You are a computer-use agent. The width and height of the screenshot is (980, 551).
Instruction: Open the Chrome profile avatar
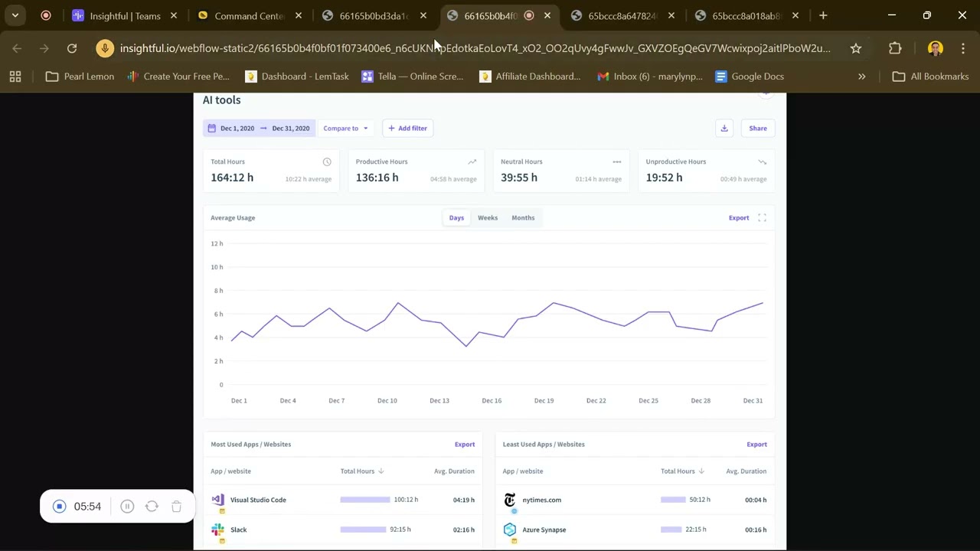[x=935, y=48]
